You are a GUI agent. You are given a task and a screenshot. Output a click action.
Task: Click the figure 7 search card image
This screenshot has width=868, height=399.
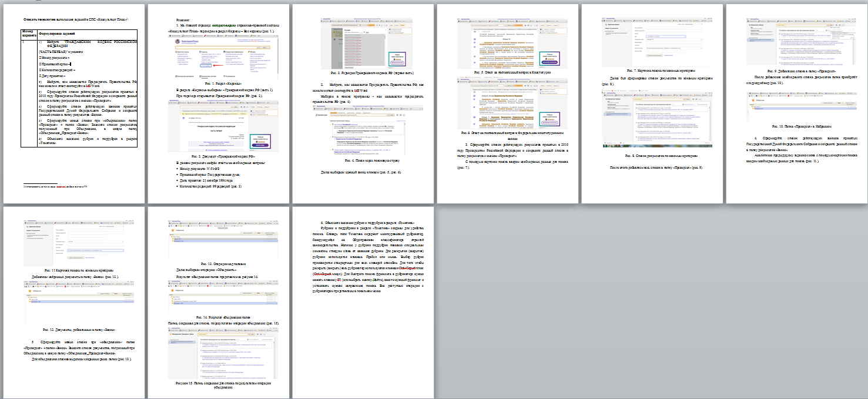(656, 43)
